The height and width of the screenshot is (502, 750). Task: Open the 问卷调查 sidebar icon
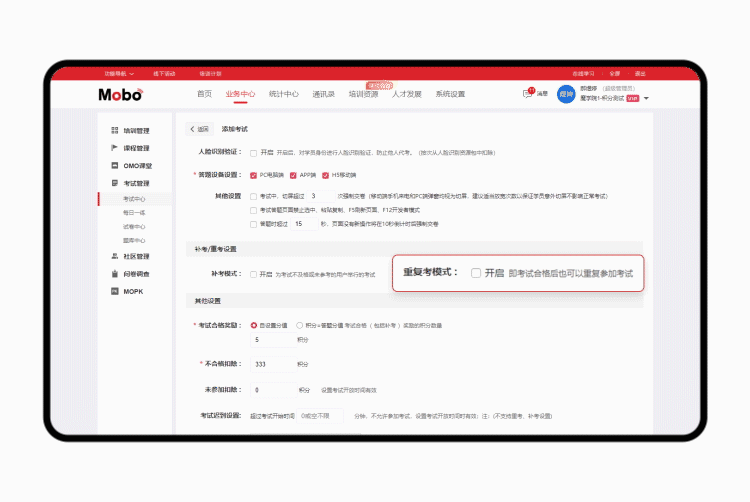115,273
